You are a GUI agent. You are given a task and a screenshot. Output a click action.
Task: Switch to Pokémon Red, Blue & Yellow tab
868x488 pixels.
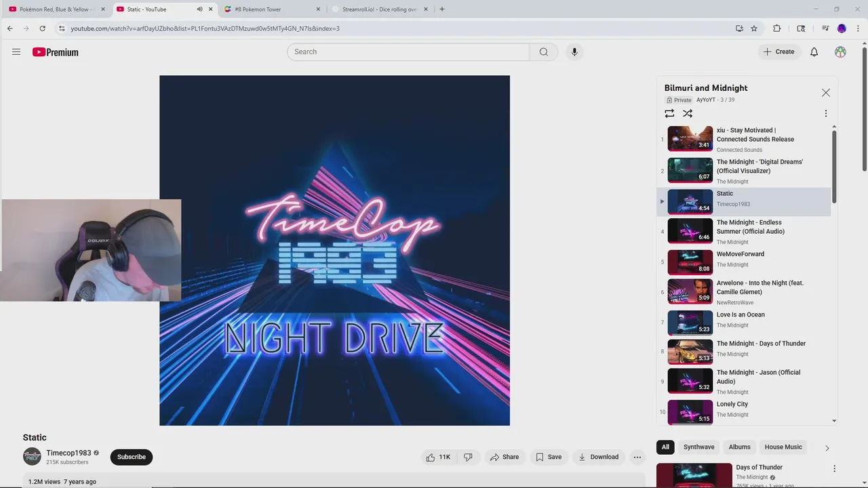click(x=56, y=9)
